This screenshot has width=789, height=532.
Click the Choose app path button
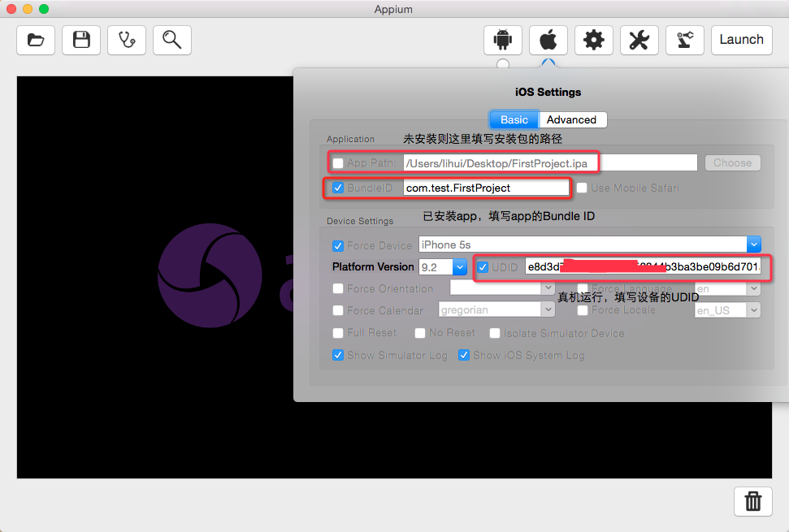click(x=732, y=163)
